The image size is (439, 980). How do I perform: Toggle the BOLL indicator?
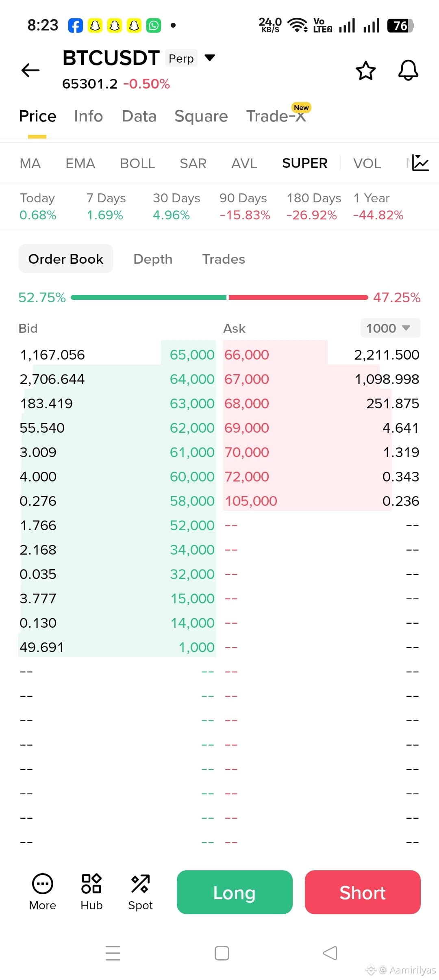137,163
